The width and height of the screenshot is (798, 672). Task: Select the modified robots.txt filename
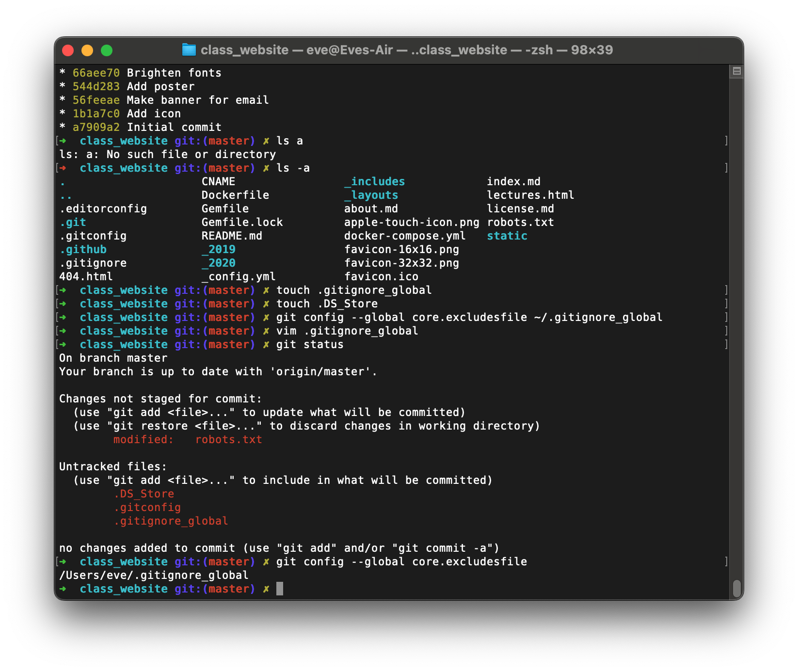click(x=228, y=439)
